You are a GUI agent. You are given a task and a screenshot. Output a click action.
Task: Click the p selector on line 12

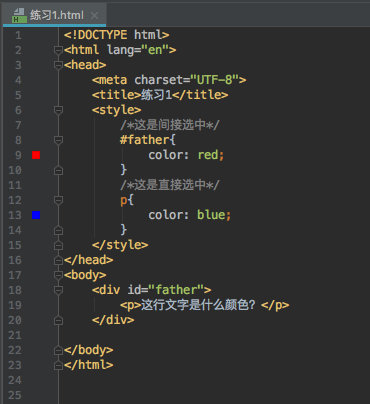pyautogui.click(x=124, y=201)
